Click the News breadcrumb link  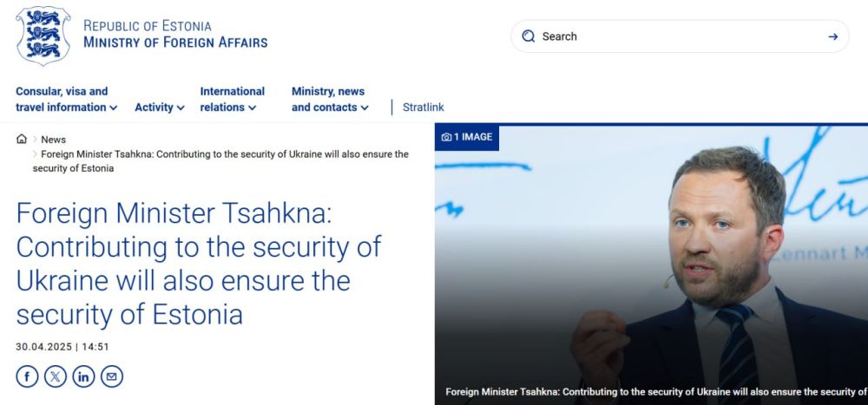coord(53,140)
